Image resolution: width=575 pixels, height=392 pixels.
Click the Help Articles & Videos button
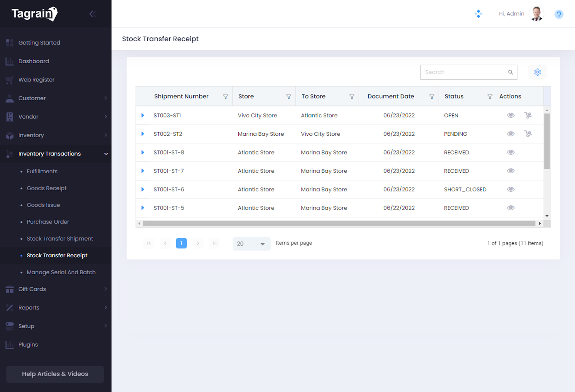click(x=55, y=374)
